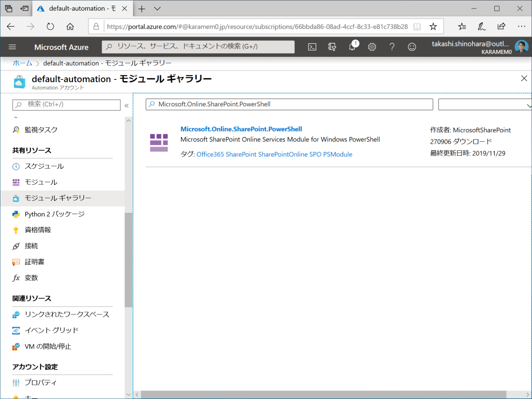This screenshot has height=399, width=532.
Task: Open the Help question mark icon
Action: (x=392, y=47)
